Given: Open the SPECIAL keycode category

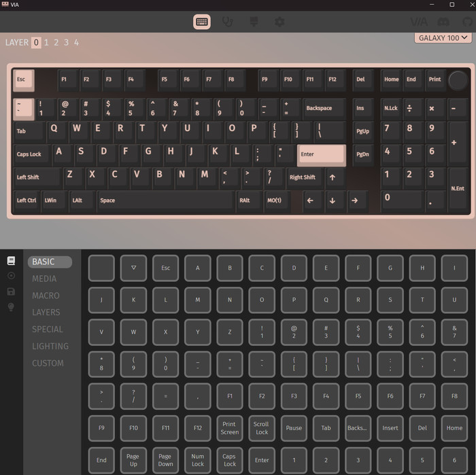Looking at the screenshot, I should pos(48,330).
